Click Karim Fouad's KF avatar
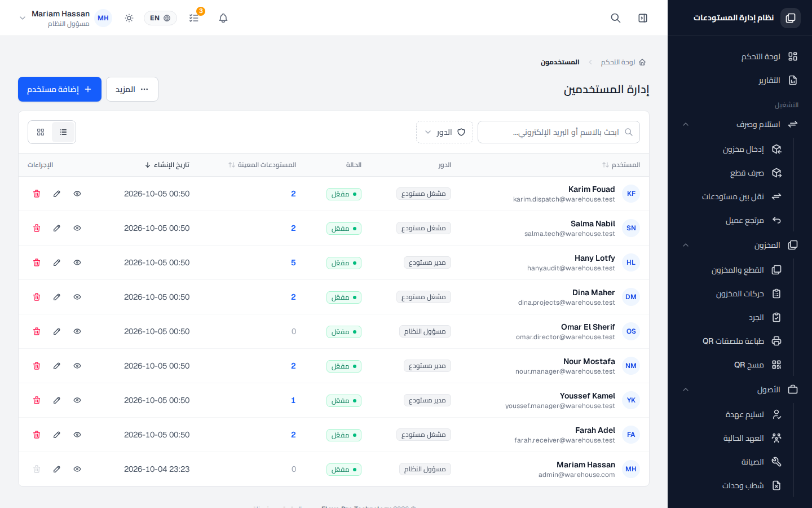Image resolution: width=812 pixels, height=508 pixels. click(x=631, y=194)
